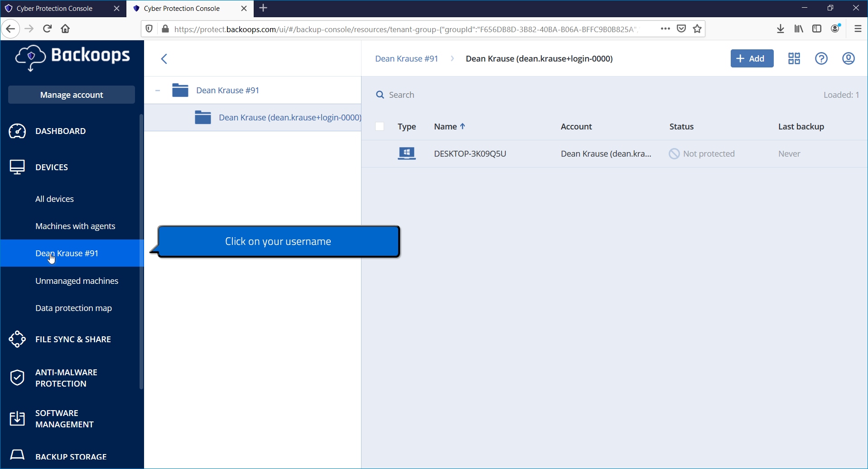This screenshot has height=469, width=868.
Task: Click the site padlock icon
Action: point(165,29)
